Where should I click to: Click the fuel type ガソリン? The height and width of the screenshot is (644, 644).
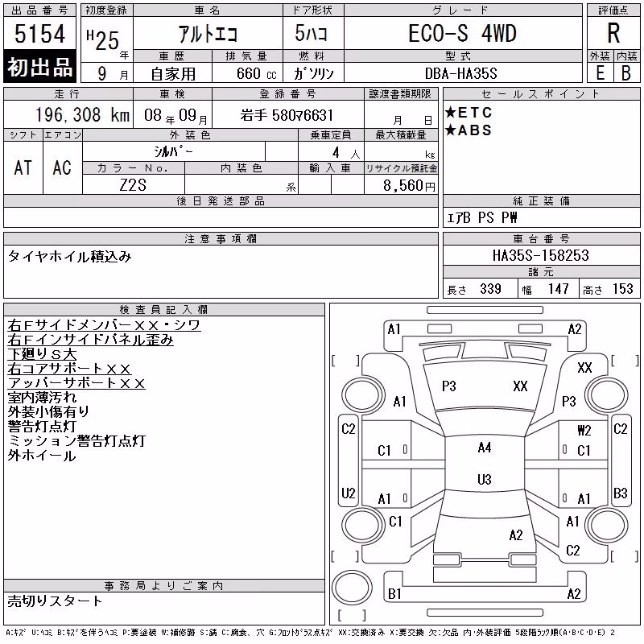pyautogui.click(x=313, y=73)
